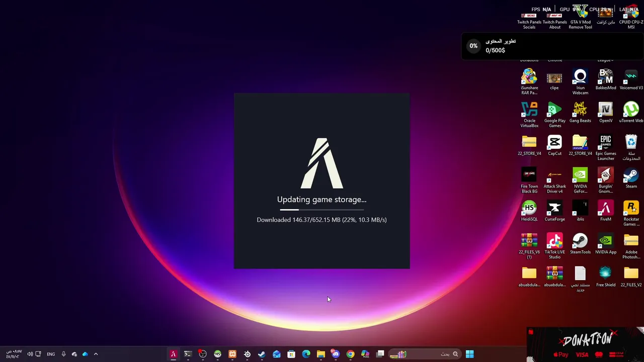
Task: Open Twitch Panels About file
Action: (554, 20)
